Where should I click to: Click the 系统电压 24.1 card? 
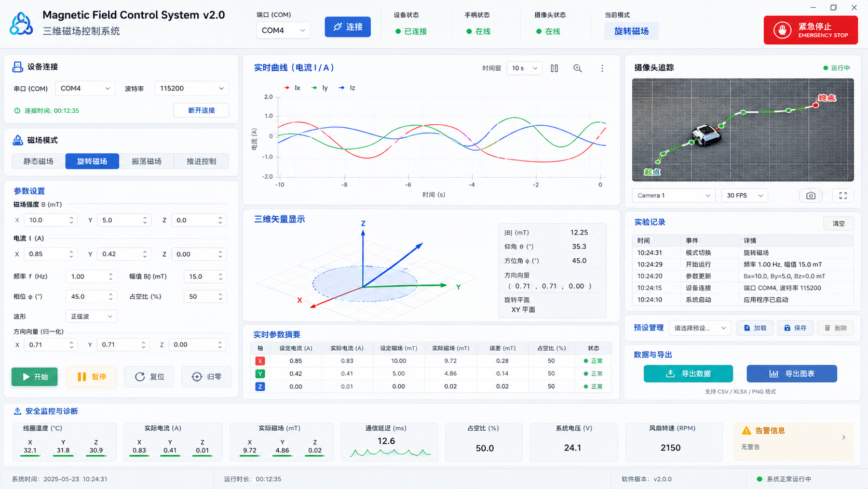click(574, 442)
